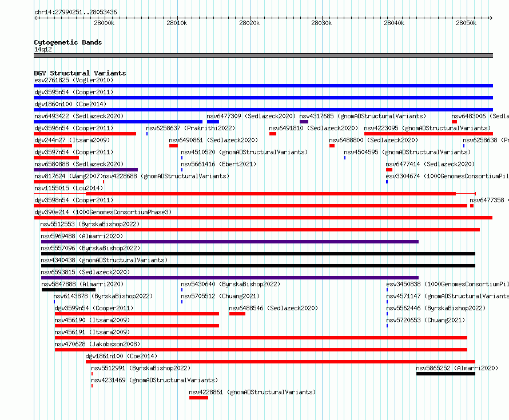Click purple bar under nsv6580888

[x=86, y=170]
